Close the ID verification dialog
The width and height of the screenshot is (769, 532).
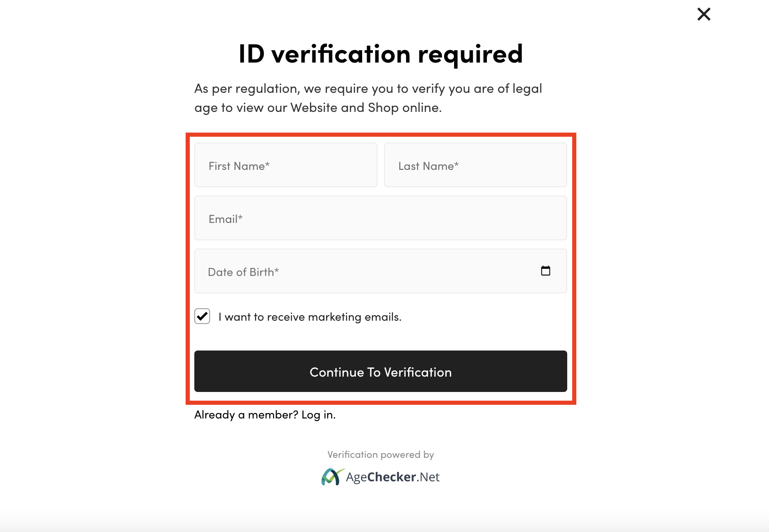tap(704, 14)
